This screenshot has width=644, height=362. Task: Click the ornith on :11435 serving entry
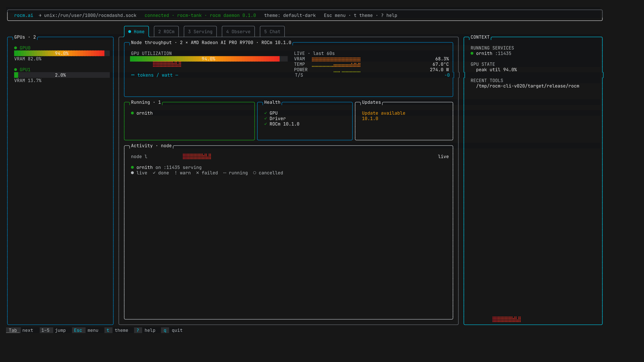[x=166, y=167]
